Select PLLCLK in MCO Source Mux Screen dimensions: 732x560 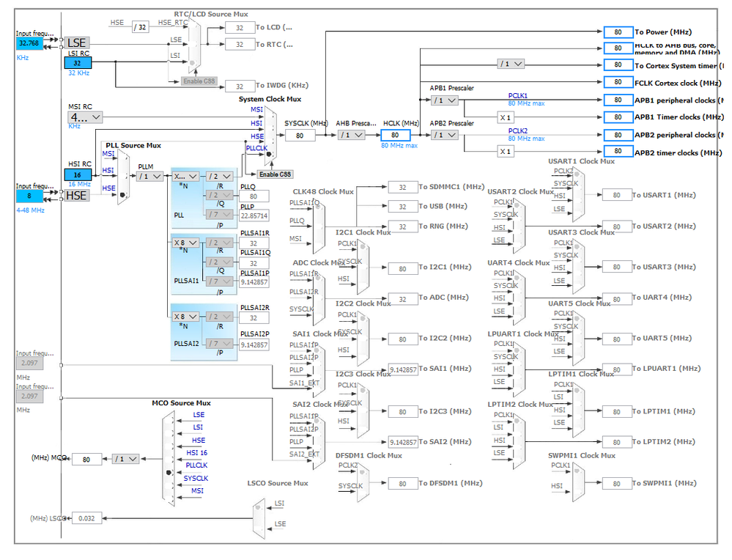[x=196, y=465]
